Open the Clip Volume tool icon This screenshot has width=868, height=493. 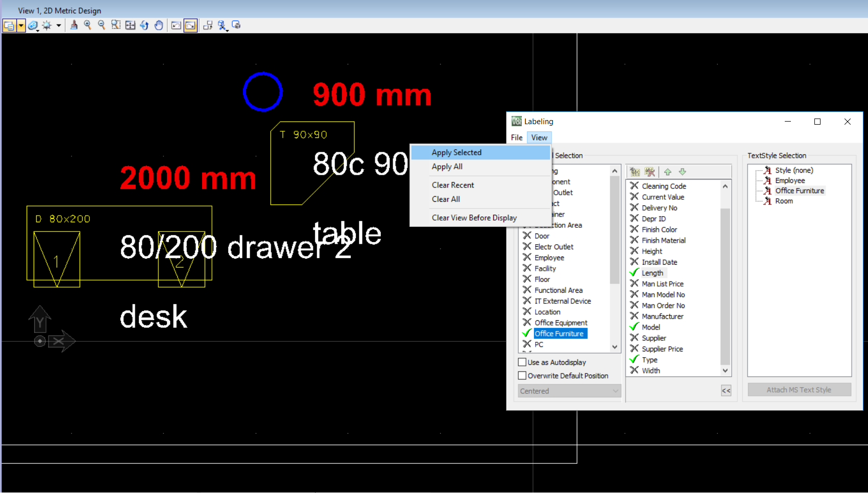tap(222, 25)
